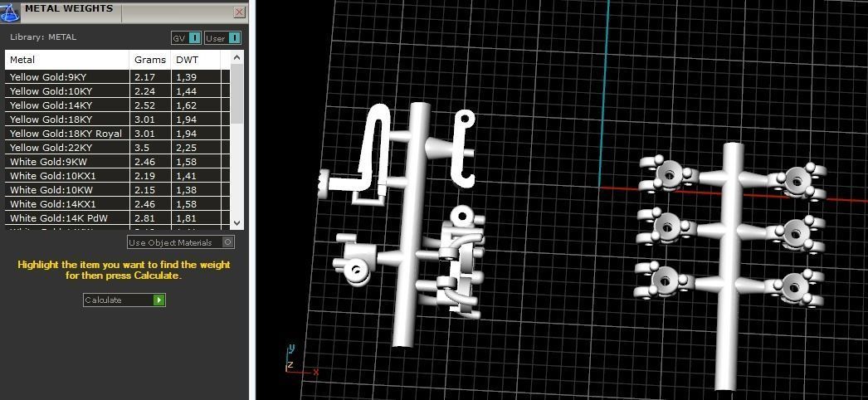The height and width of the screenshot is (400, 868).
Task: Select the Yellow Gold:22KY row
Action: click(117, 148)
